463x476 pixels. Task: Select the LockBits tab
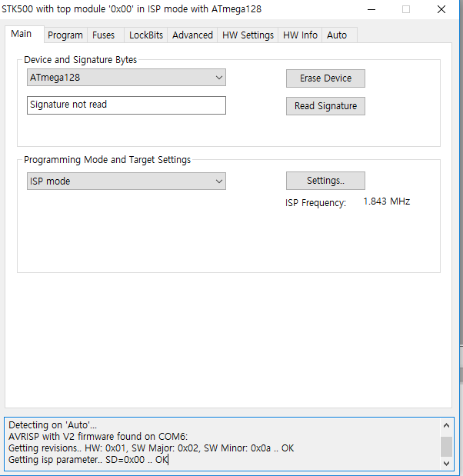[145, 35]
